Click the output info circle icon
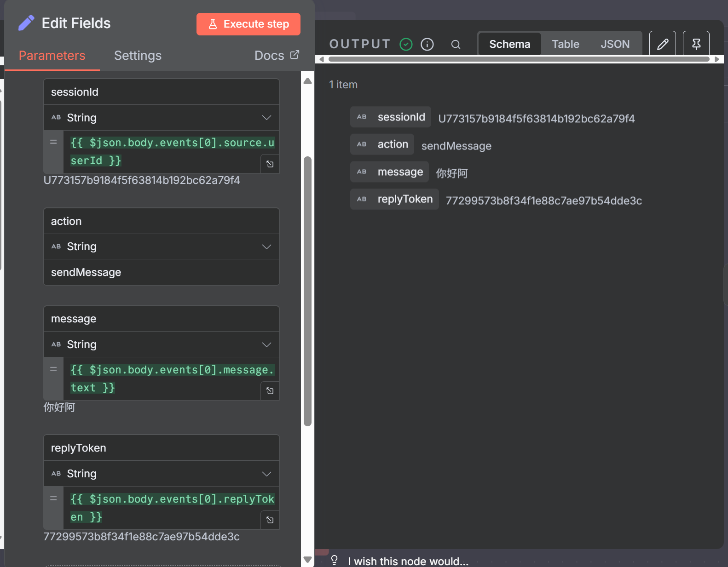728x567 pixels. (427, 44)
